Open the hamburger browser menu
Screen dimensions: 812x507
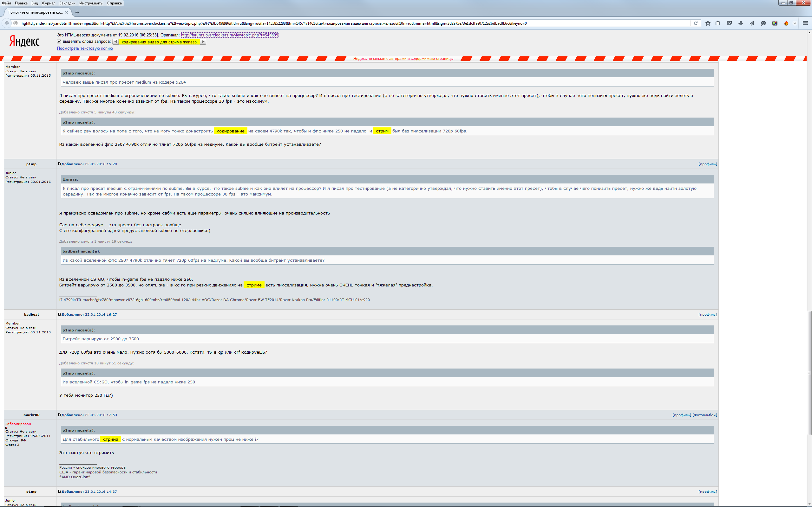[x=805, y=23]
